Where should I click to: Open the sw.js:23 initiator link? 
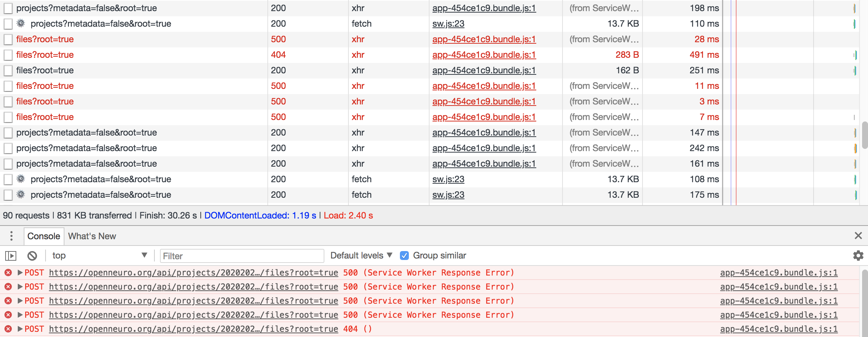click(448, 23)
